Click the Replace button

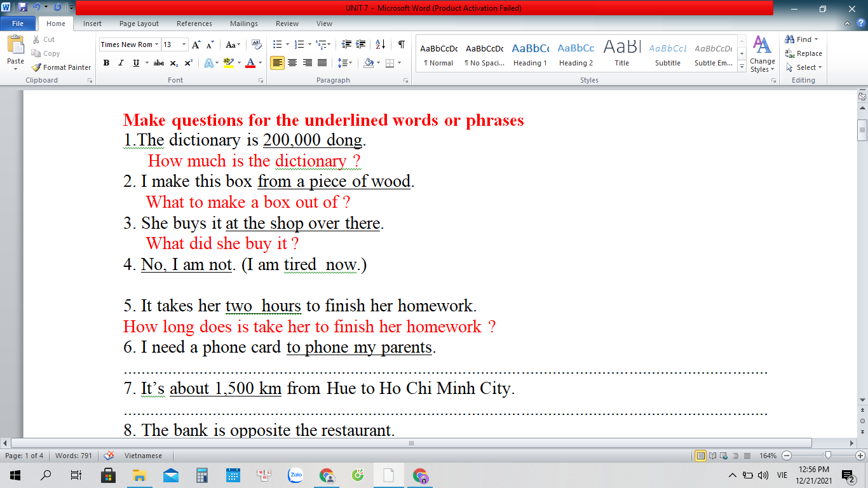click(804, 53)
